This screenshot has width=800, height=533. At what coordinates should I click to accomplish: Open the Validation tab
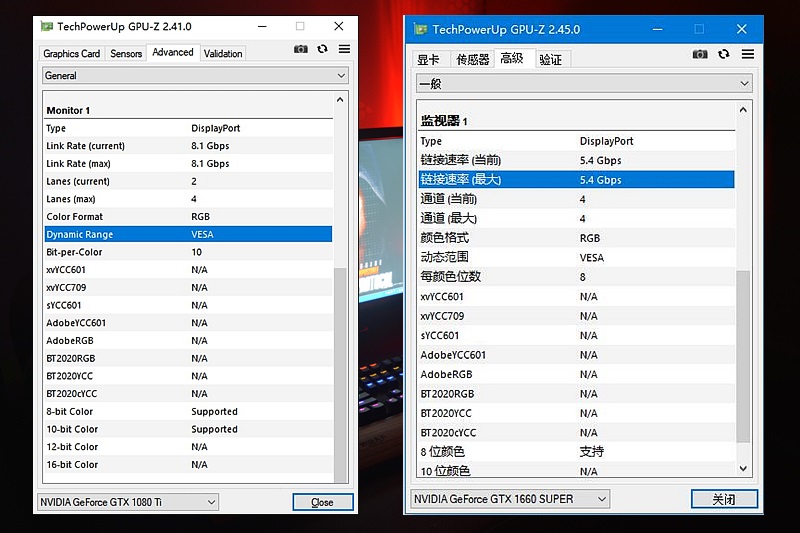[223, 53]
